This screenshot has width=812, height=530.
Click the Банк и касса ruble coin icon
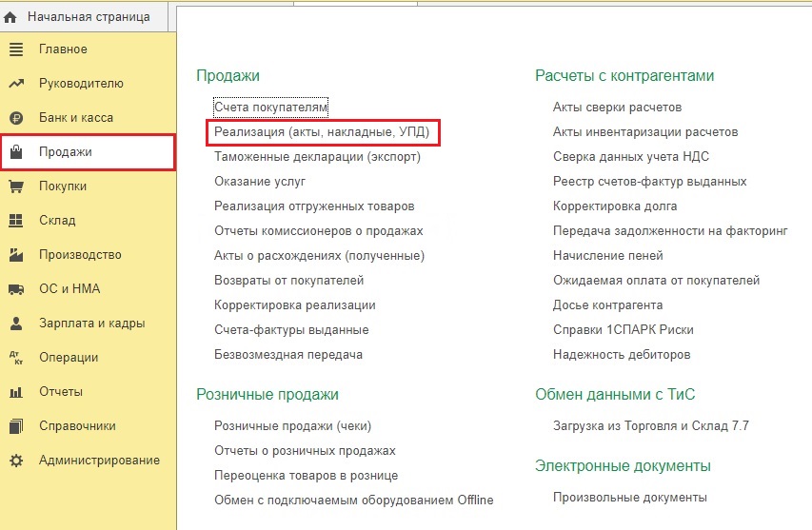coord(16,118)
